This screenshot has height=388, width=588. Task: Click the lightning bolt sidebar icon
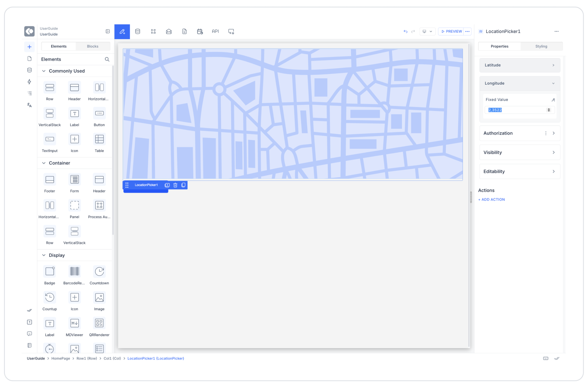pyautogui.click(x=29, y=82)
